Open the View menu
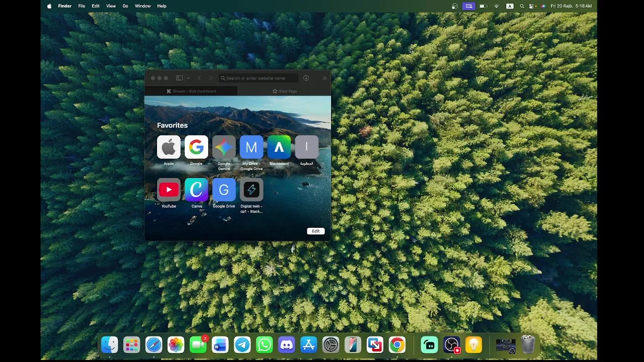The image size is (644, 362). click(111, 6)
